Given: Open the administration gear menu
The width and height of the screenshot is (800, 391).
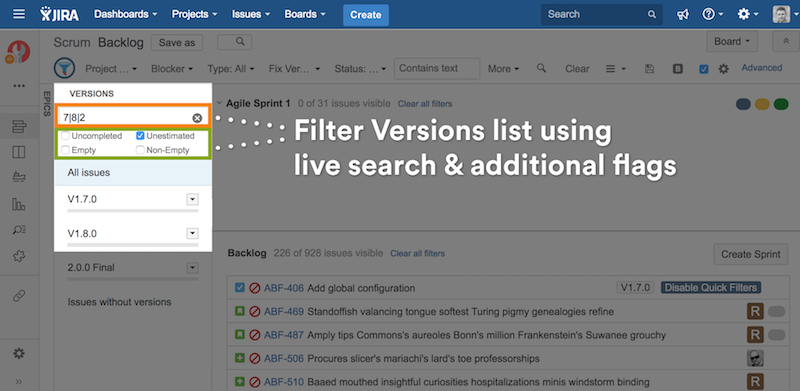Looking at the screenshot, I should tap(748, 14).
